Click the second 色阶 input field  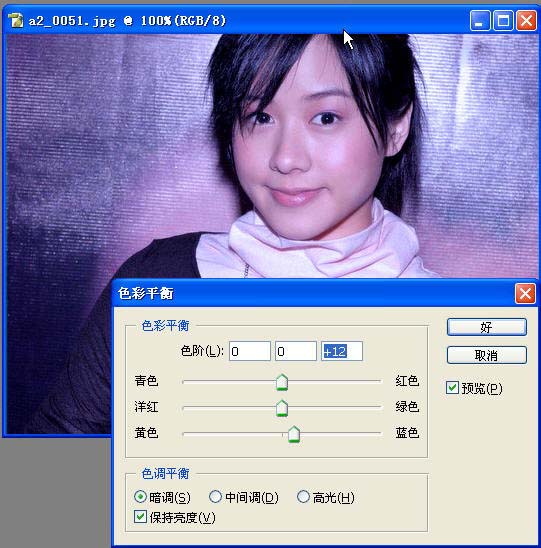click(296, 351)
